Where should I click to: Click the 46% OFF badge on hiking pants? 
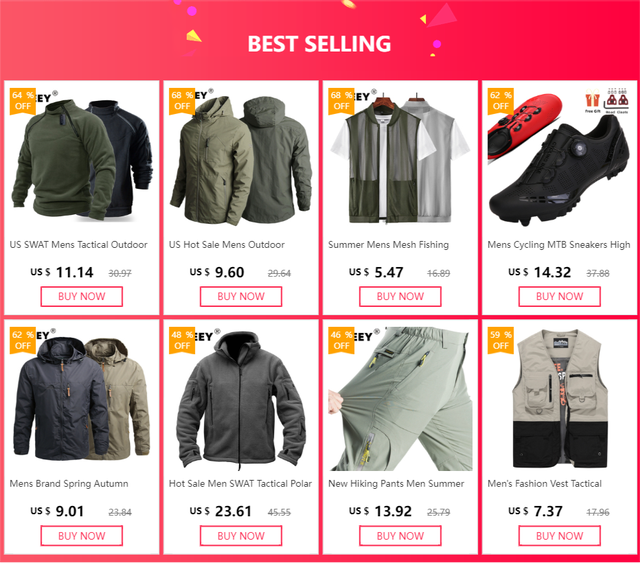tap(341, 340)
